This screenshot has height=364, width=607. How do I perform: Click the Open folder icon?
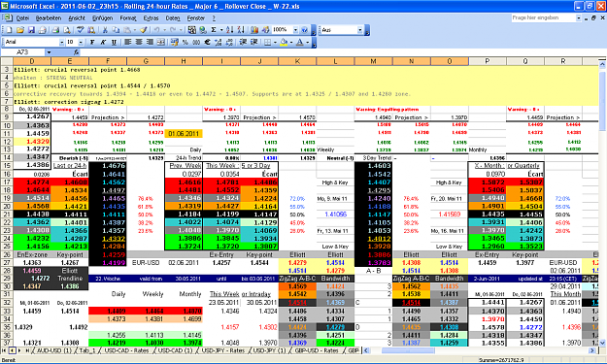point(20,30)
